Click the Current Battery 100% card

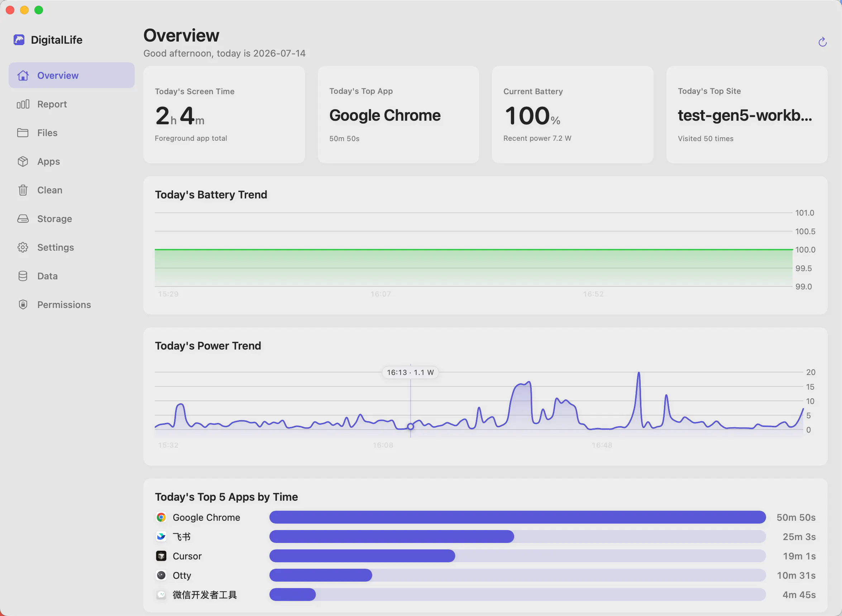pyautogui.click(x=572, y=115)
